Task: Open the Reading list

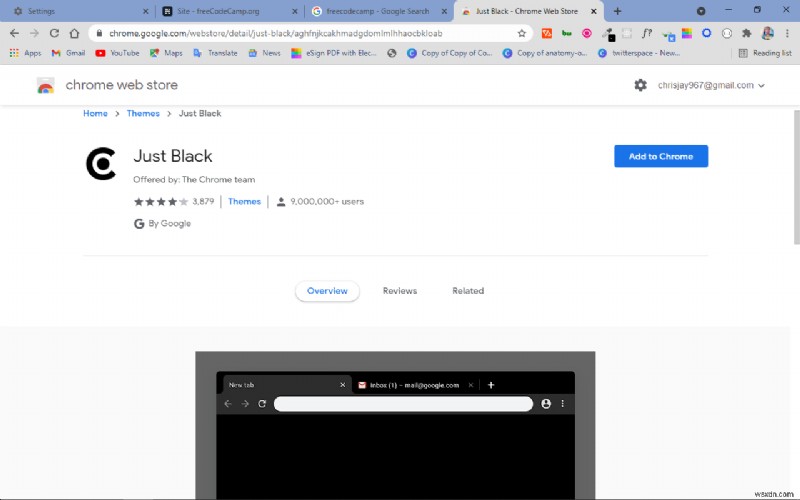Action: (x=765, y=53)
